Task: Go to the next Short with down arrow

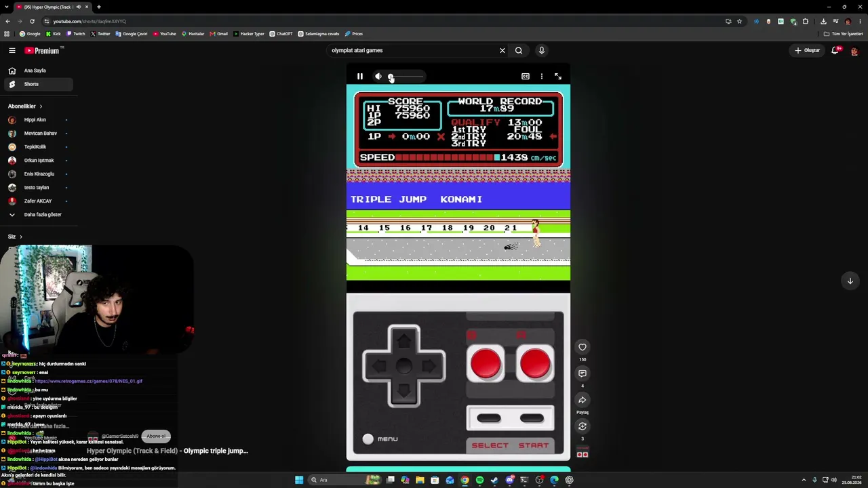Action: 850,281
